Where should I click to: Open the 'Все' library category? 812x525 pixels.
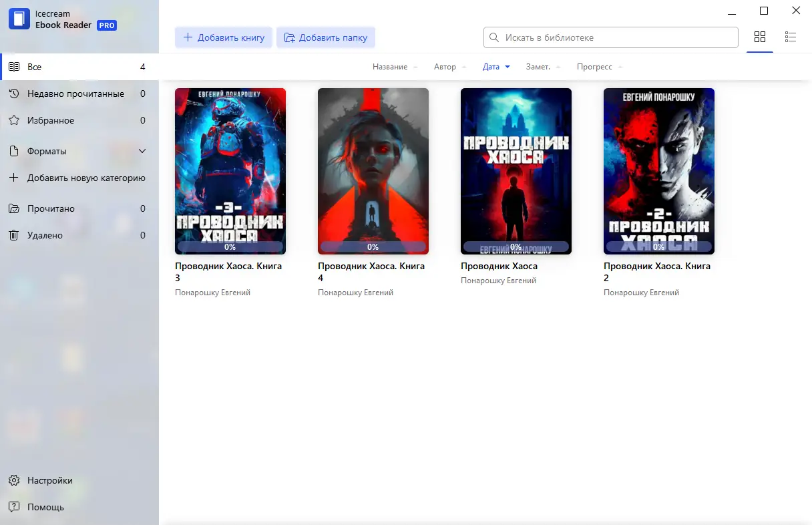tap(79, 67)
